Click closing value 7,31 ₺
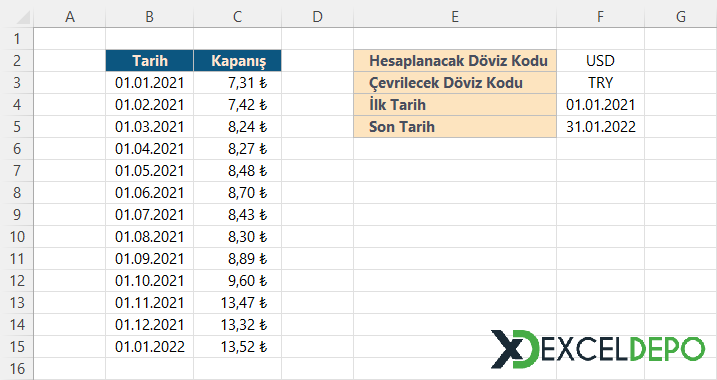Screen dimensions: 717x380 (237, 83)
